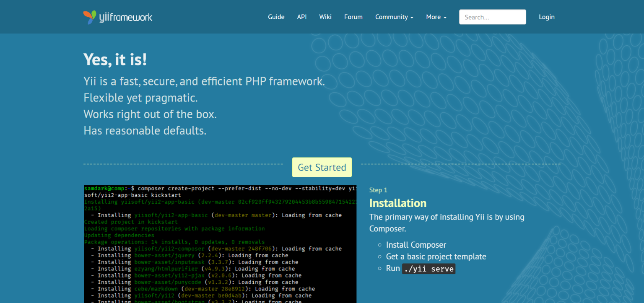This screenshot has height=303, width=644.
Task: Click the "Yes, it is!" headline
Action: [115, 60]
